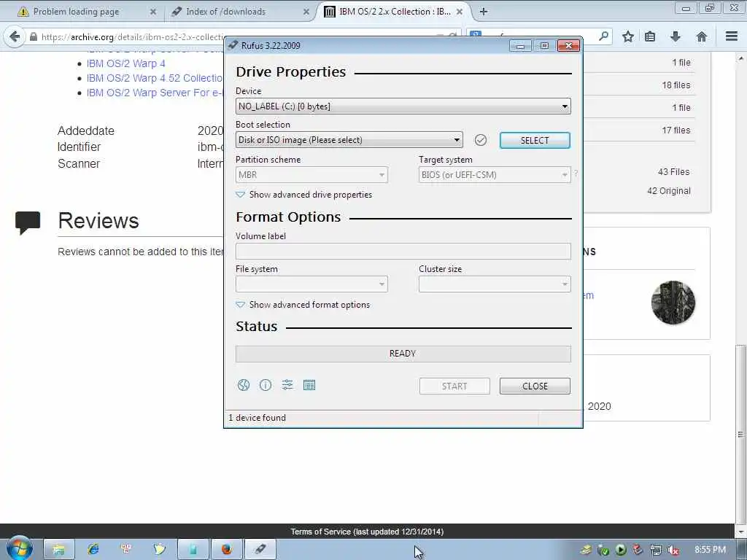Click the CLOSE button in Rufus
747x560 pixels.
(535, 386)
